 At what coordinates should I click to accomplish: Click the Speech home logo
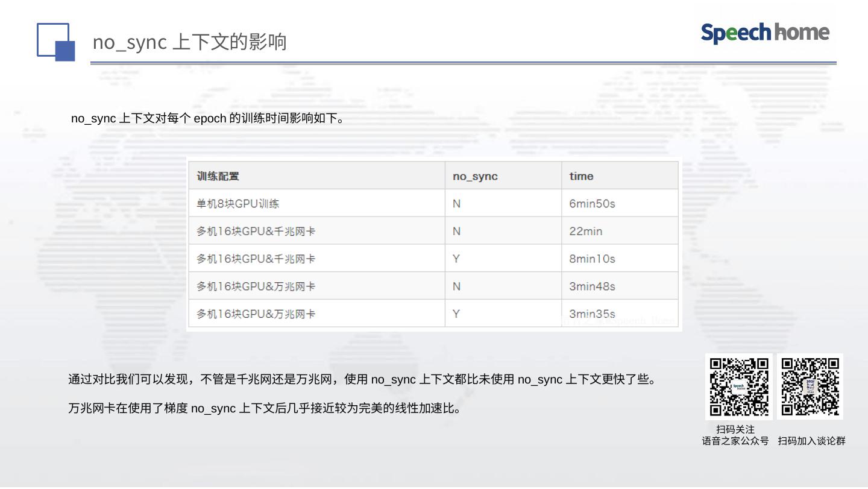pyautogui.click(x=765, y=33)
